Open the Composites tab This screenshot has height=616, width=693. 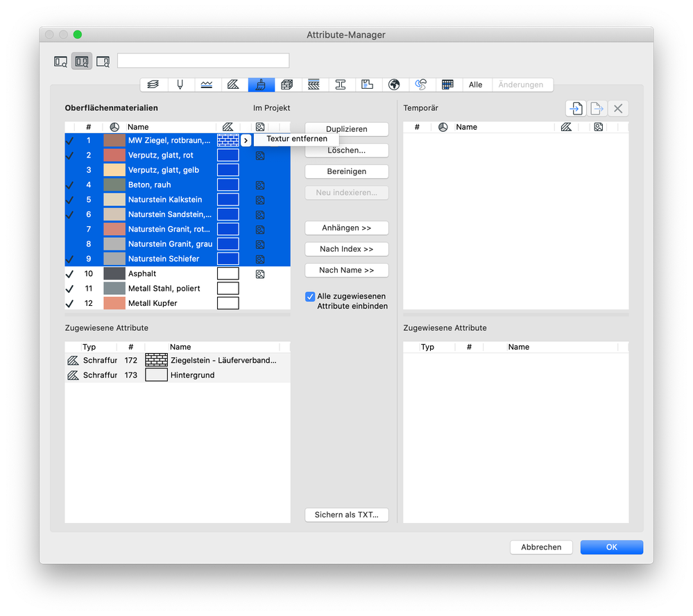(314, 85)
